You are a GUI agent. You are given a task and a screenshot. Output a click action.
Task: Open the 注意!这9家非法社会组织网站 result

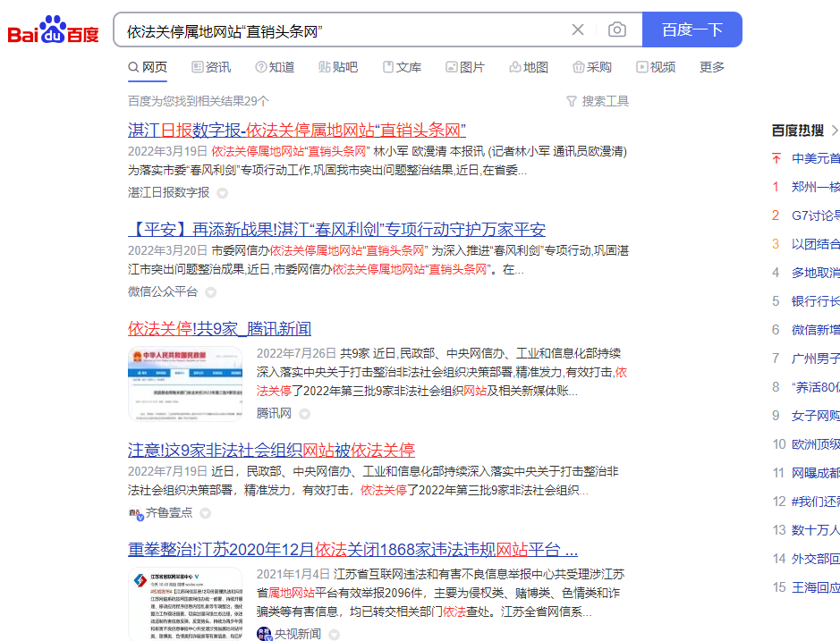point(272,450)
